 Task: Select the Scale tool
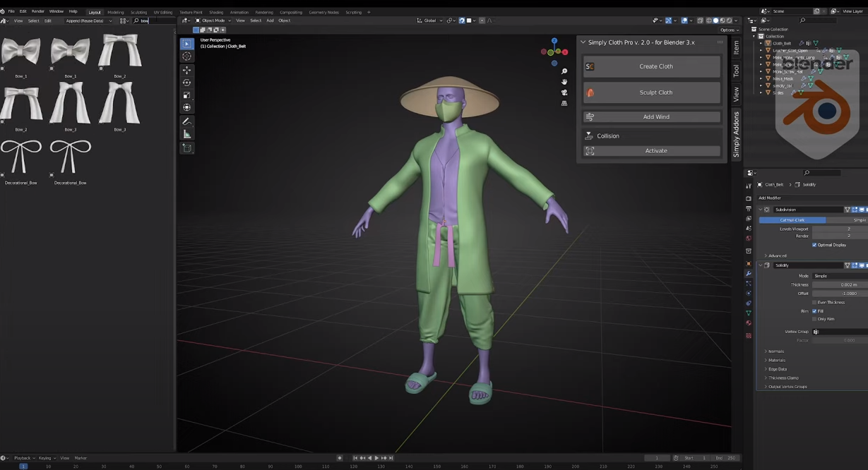click(x=186, y=95)
